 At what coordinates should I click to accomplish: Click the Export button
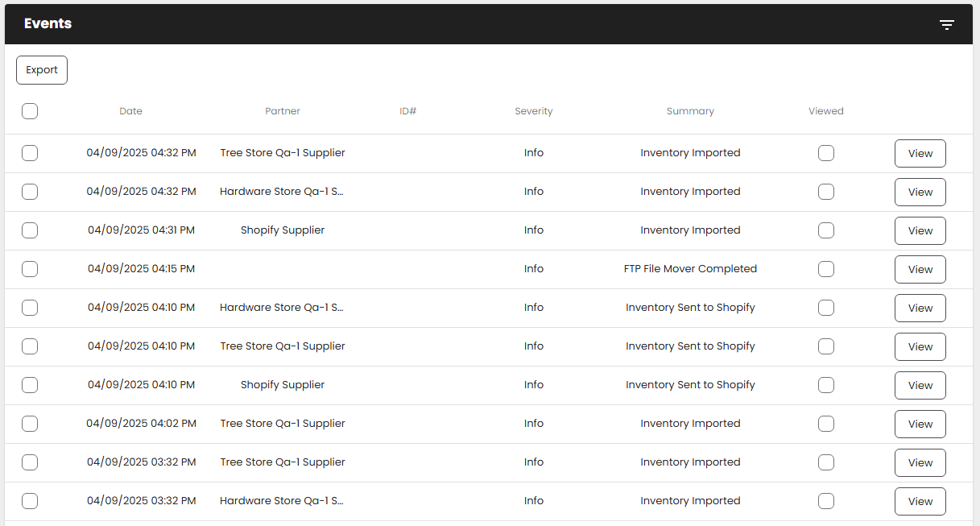(x=42, y=70)
